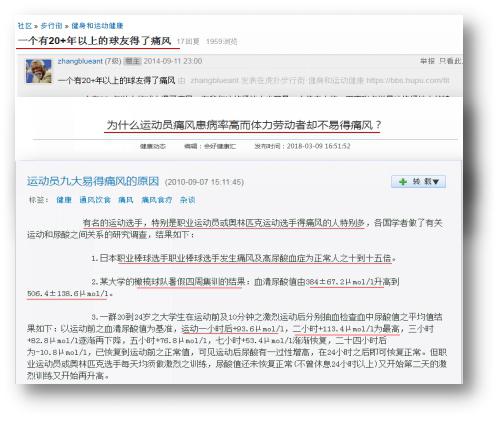This screenshot has width=501, height=421.
Task: Open the 社区 breadcrumb link
Action: 25,26
